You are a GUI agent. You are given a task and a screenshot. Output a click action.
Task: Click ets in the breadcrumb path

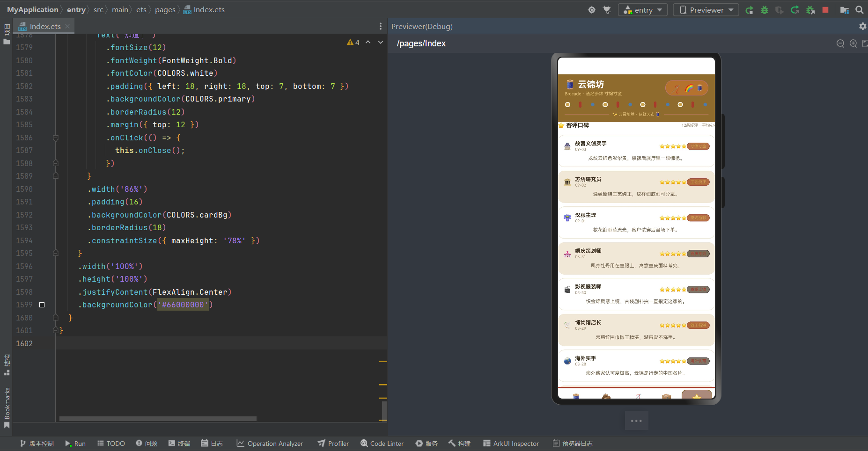pyautogui.click(x=141, y=9)
